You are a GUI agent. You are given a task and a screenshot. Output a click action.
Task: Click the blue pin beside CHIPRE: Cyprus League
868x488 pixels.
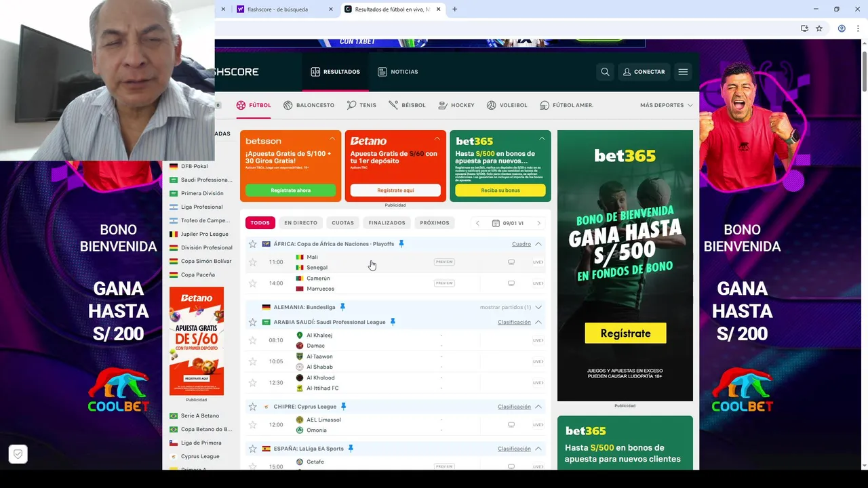[344, 407]
